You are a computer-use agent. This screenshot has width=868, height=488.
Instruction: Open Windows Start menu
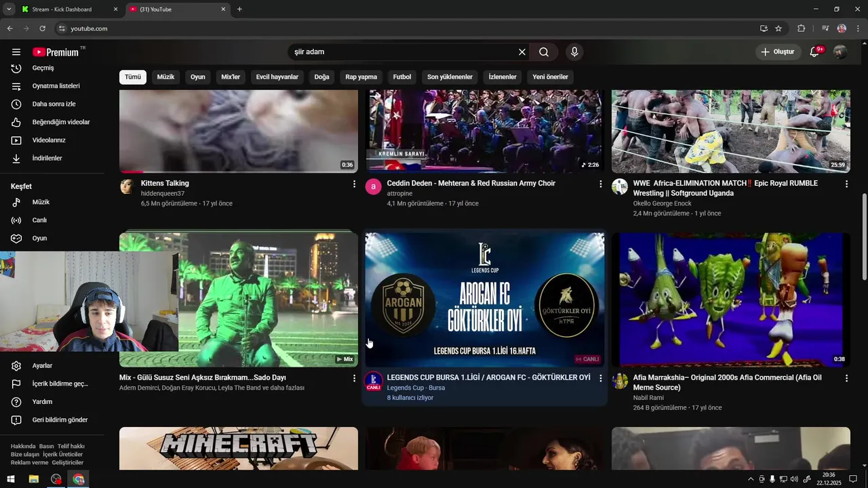[11, 479]
